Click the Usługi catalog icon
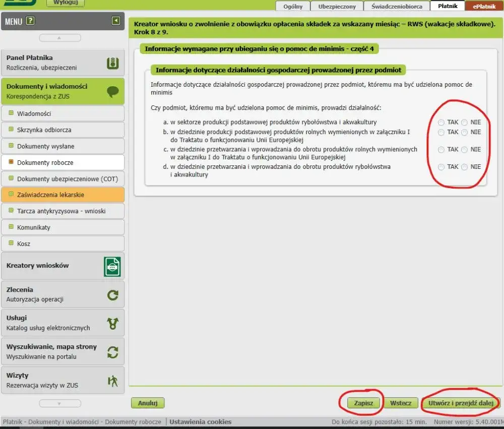504x429 pixels. point(113,323)
